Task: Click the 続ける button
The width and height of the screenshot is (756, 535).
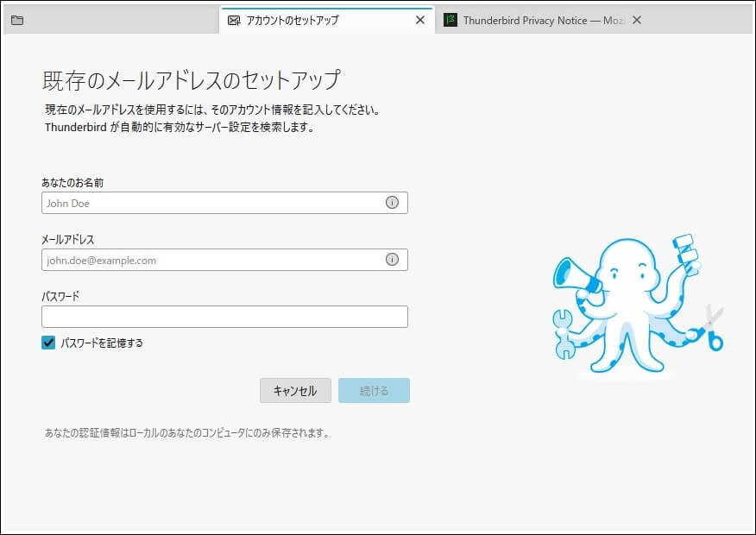Action: 375,390
